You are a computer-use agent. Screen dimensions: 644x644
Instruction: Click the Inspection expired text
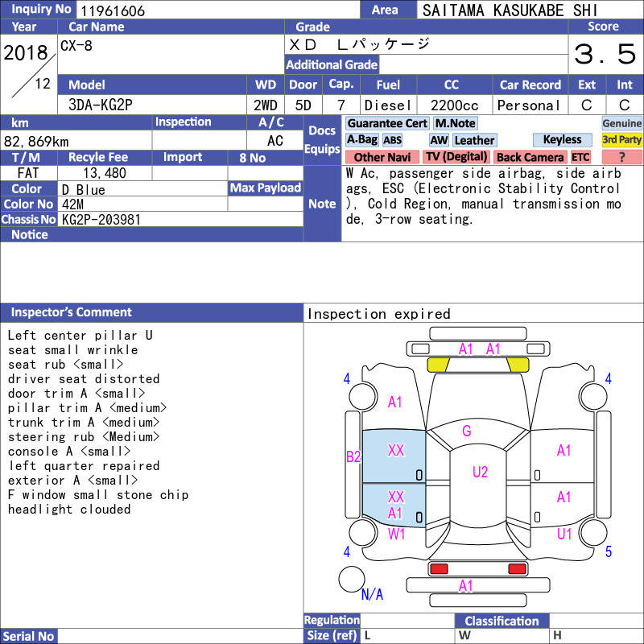pos(378,314)
